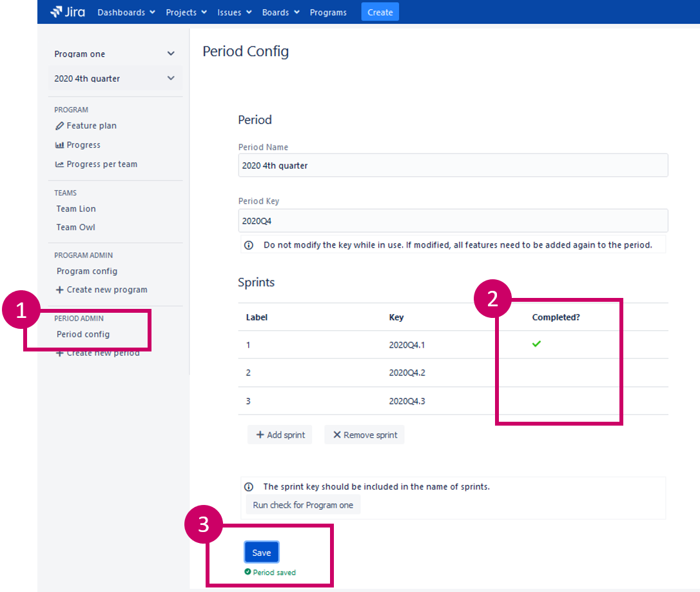The height and width of the screenshot is (592, 700).
Task: Open the Boards menu
Action: pyautogui.click(x=280, y=12)
